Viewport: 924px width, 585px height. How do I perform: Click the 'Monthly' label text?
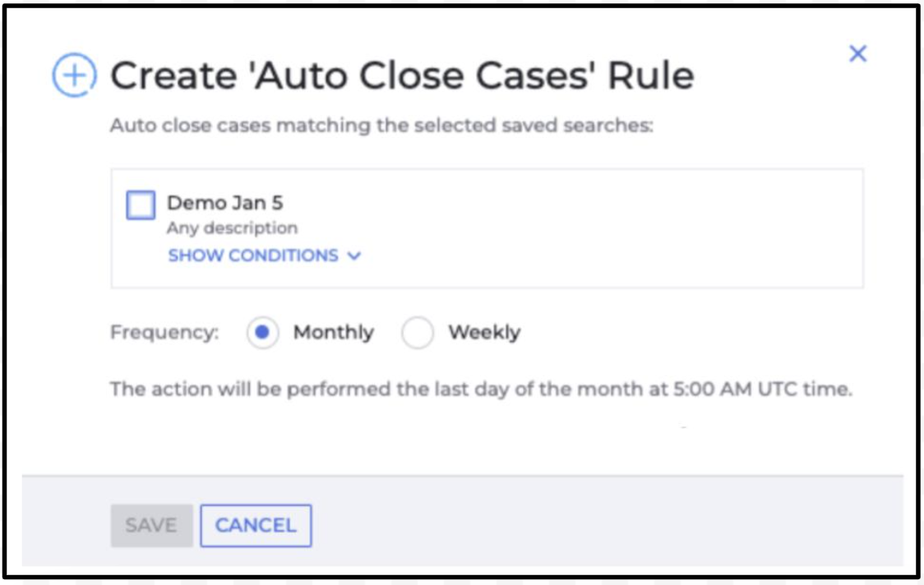point(334,332)
